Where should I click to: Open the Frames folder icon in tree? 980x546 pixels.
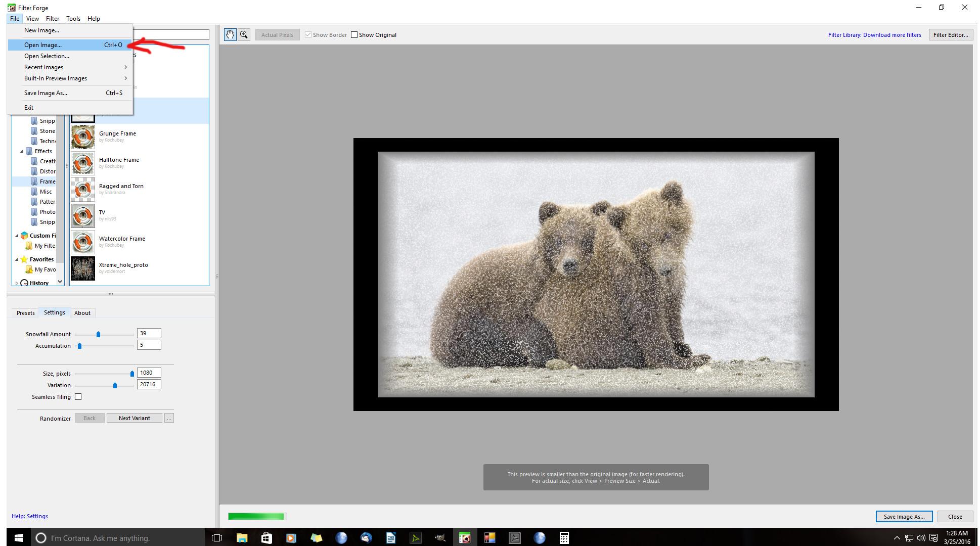[34, 181]
